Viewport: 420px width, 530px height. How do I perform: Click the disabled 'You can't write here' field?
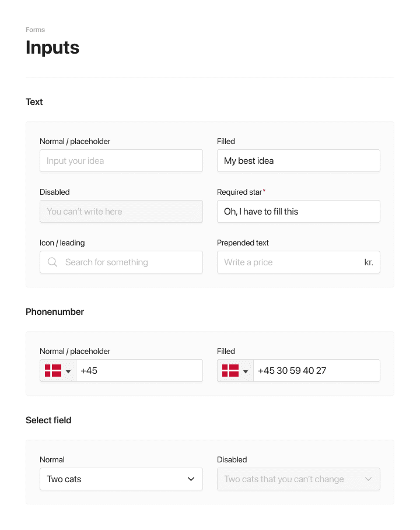coord(121,211)
